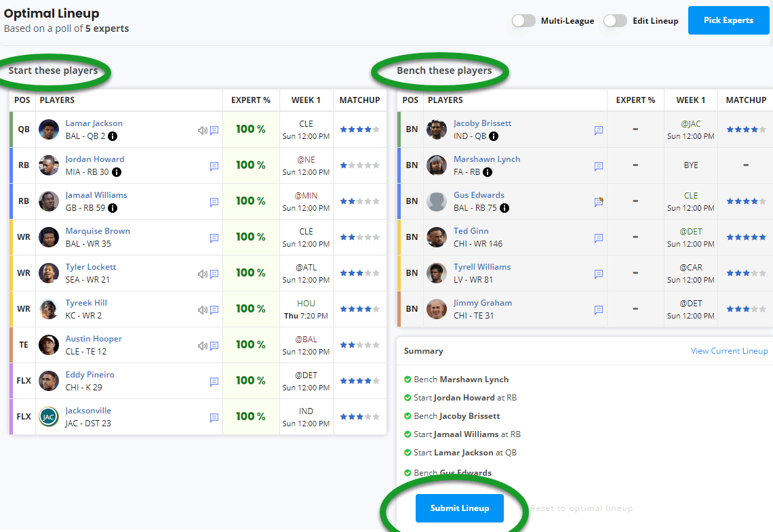Open Lamar Jackson player link
This screenshot has width=773, height=532.
(94, 123)
